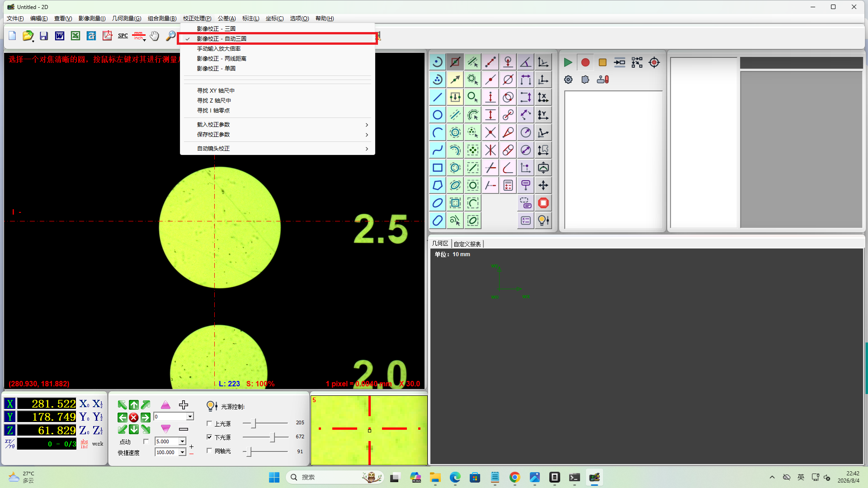Adjust the 上光源 brightness slider
Viewport: 868px width, 488px height.
(x=254, y=423)
